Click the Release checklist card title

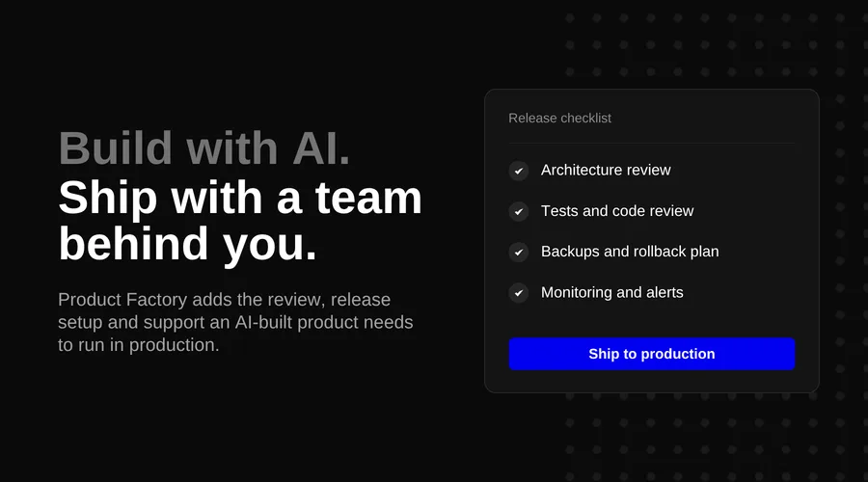point(559,118)
